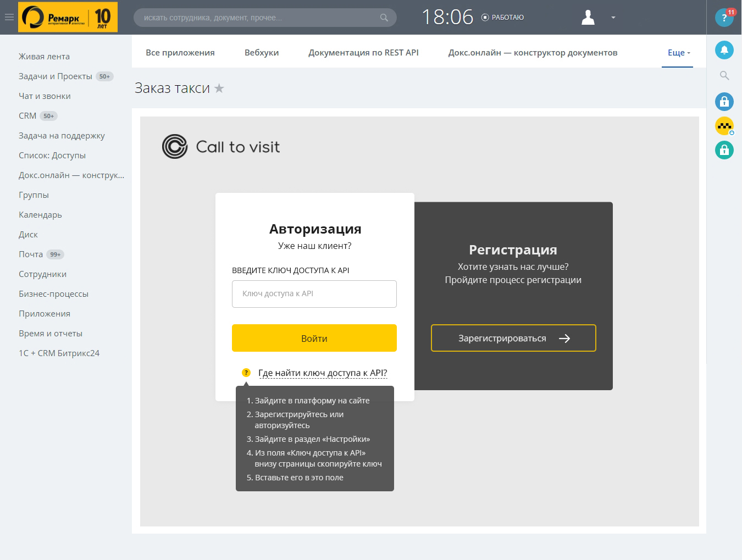Open Список: Доступы in sidebar

52,156
